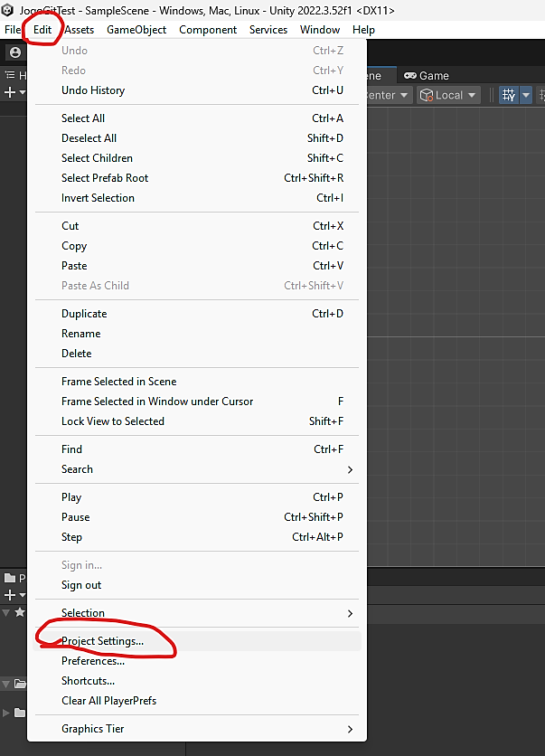Switch to the Game tab
This screenshot has width=545, height=756.
427,76
